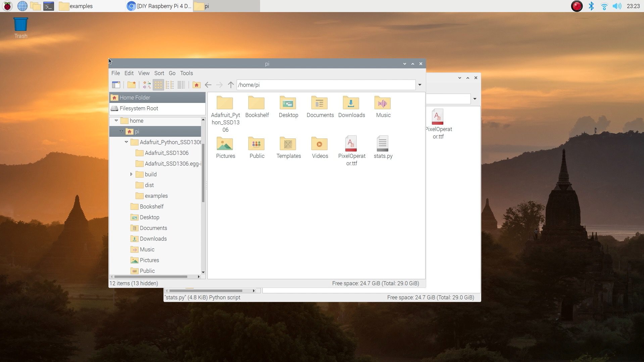Open the Sort menu
Screen dimensions: 644x362
[x=159, y=73]
